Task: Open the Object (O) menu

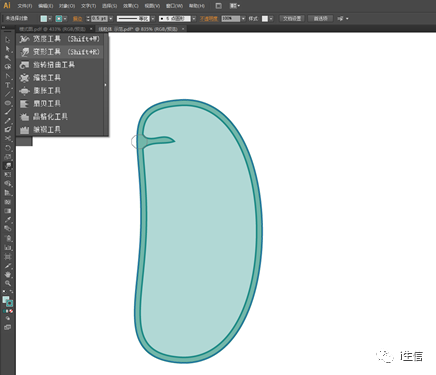Action: (x=67, y=6)
